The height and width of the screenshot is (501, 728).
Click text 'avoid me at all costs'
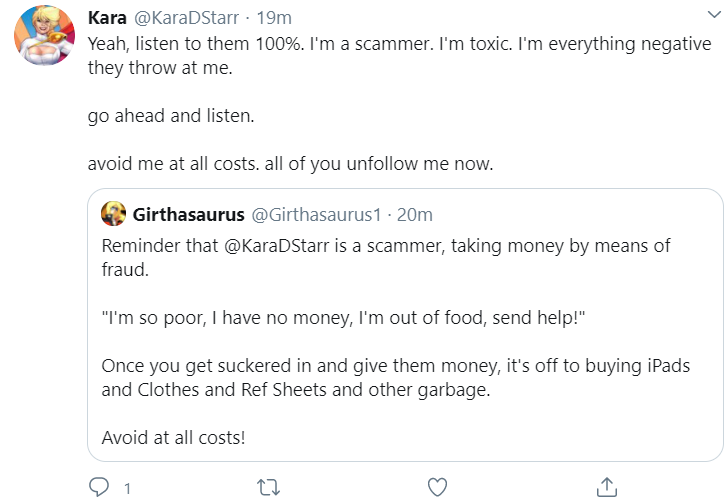coord(173,163)
